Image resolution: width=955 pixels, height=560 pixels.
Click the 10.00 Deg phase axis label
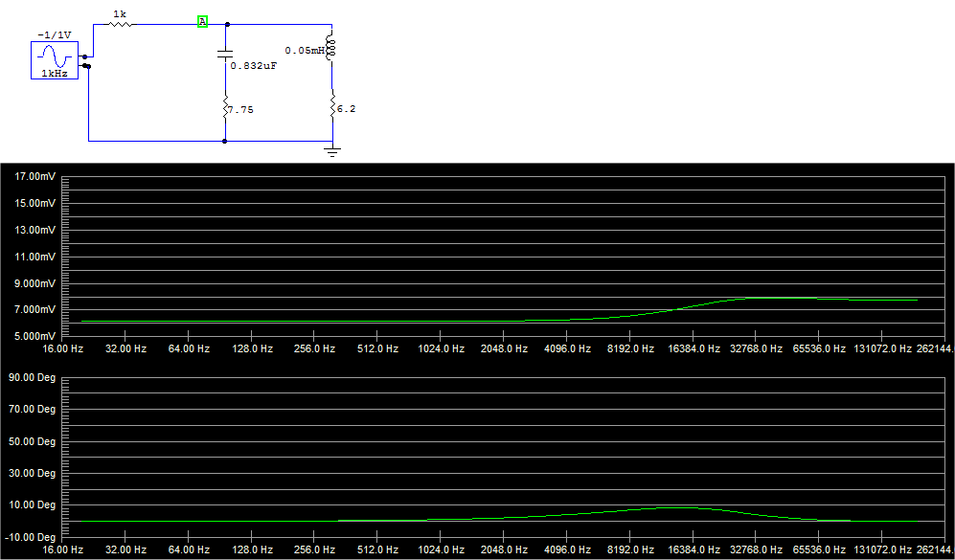pyautogui.click(x=32, y=505)
